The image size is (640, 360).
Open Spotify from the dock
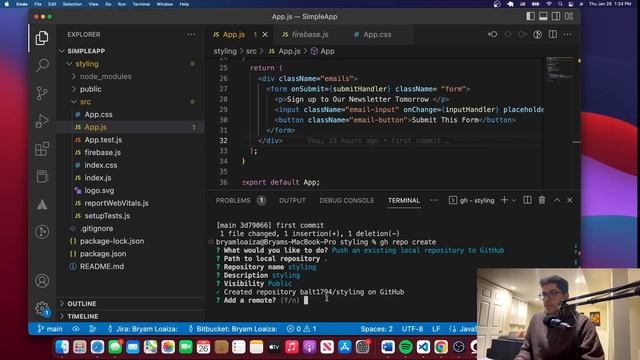point(405,347)
